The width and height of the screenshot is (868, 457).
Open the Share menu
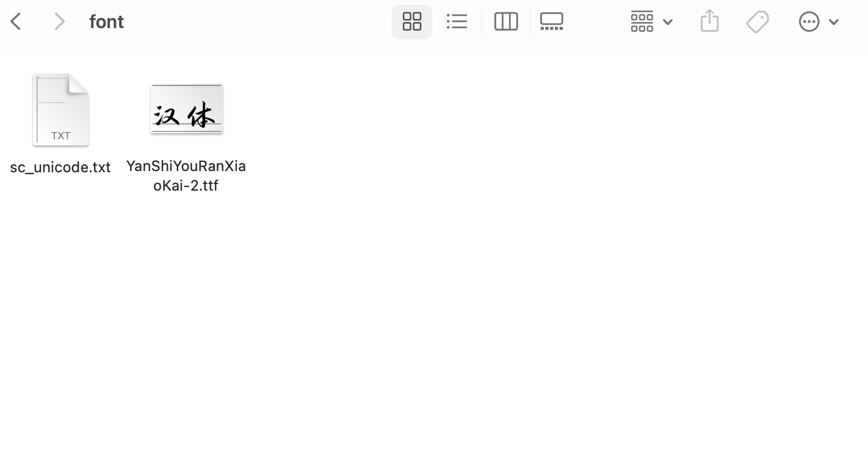coord(709,21)
